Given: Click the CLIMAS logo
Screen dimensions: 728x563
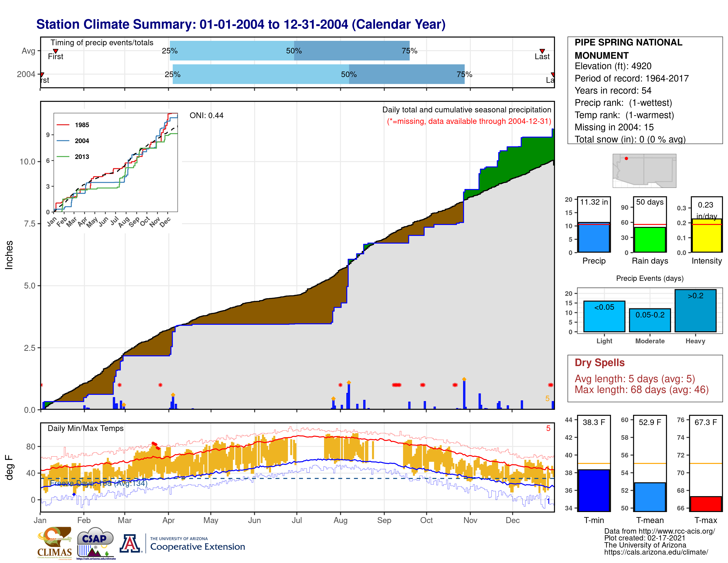Looking at the screenshot, I should (55, 543).
